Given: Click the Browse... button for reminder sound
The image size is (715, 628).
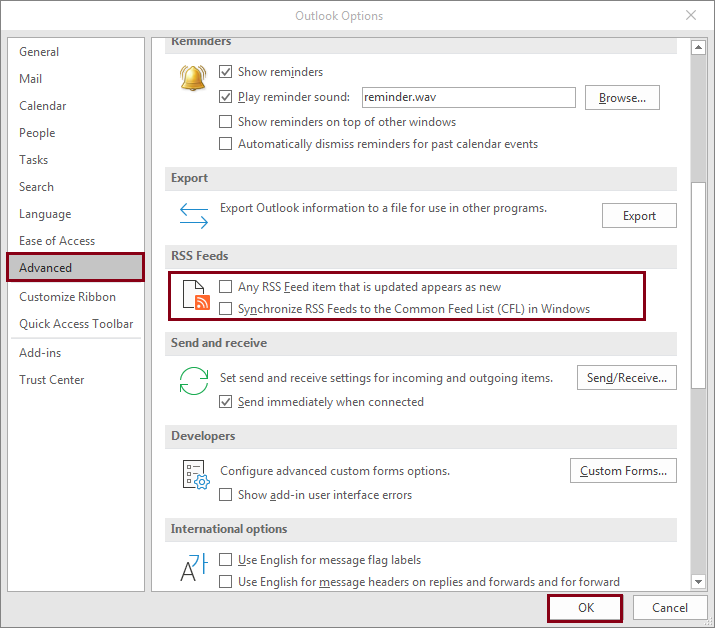Looking at the screenshot, I should pos(622,98).
